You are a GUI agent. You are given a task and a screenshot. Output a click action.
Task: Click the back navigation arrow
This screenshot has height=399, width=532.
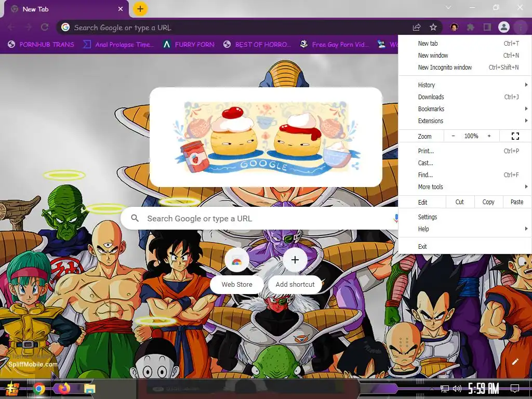(x=11, y=27)
